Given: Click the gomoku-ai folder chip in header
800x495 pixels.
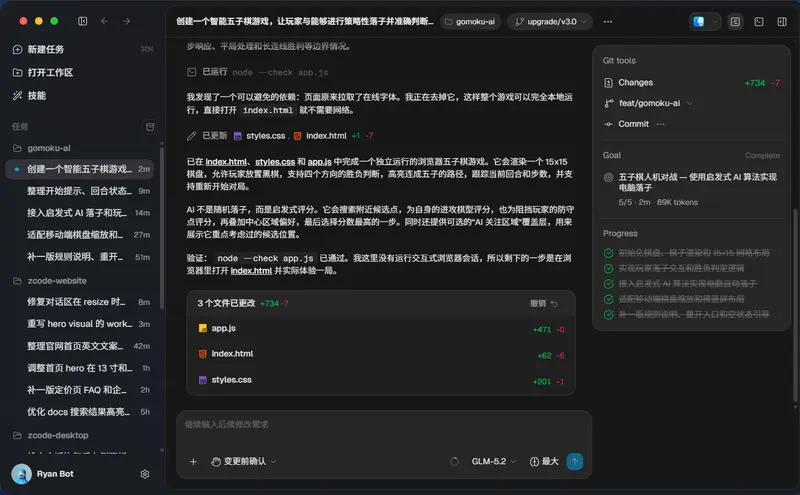Looking at the screenshot, I should click(x=470, y=21).
